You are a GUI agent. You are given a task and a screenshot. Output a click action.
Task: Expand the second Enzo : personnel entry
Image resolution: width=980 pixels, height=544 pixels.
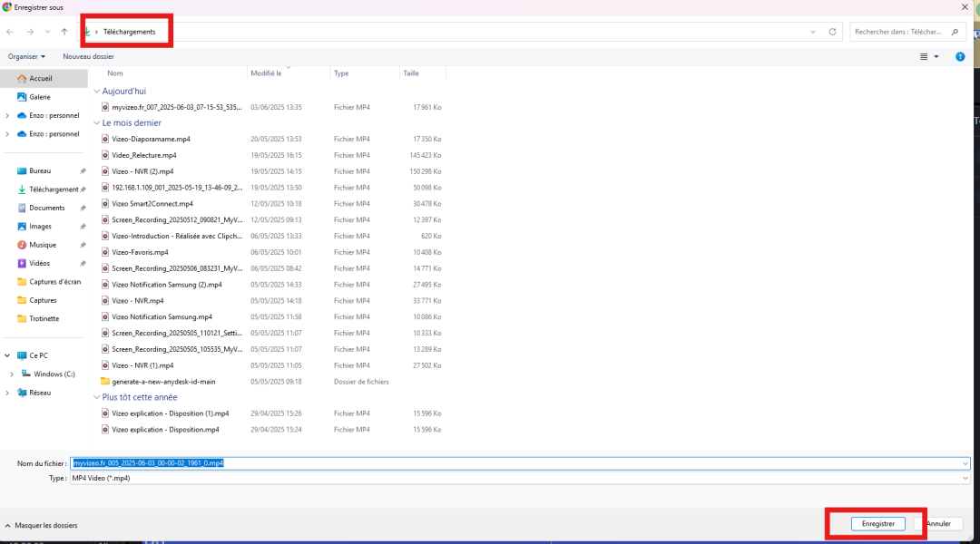pyautogui.click(x=7, y=133)
